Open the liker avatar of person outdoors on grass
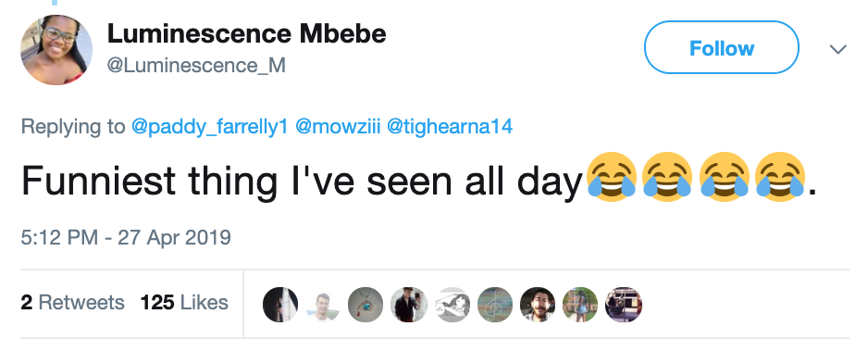 [x=580, y=305]
